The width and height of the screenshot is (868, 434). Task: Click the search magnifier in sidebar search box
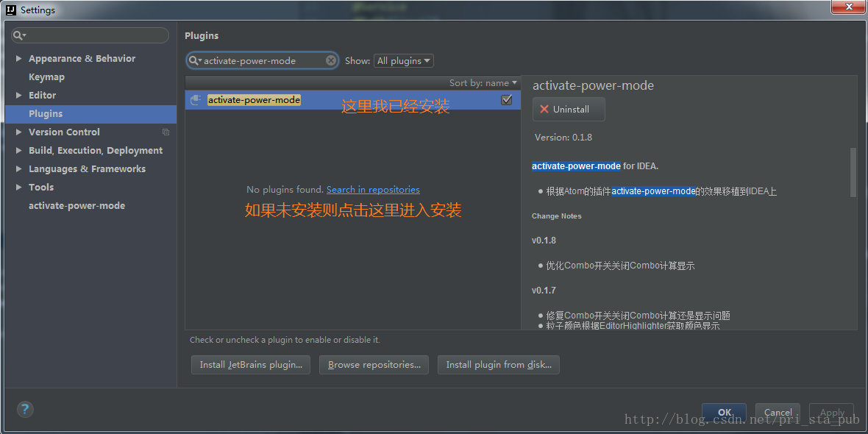point(18,35)
